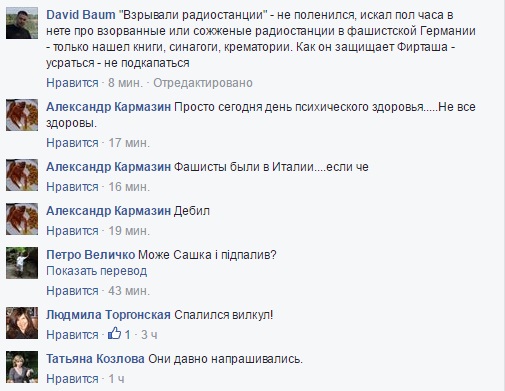Like the comment about день психического здоровья
Screen dimensions: 505x391
(72, 143)
